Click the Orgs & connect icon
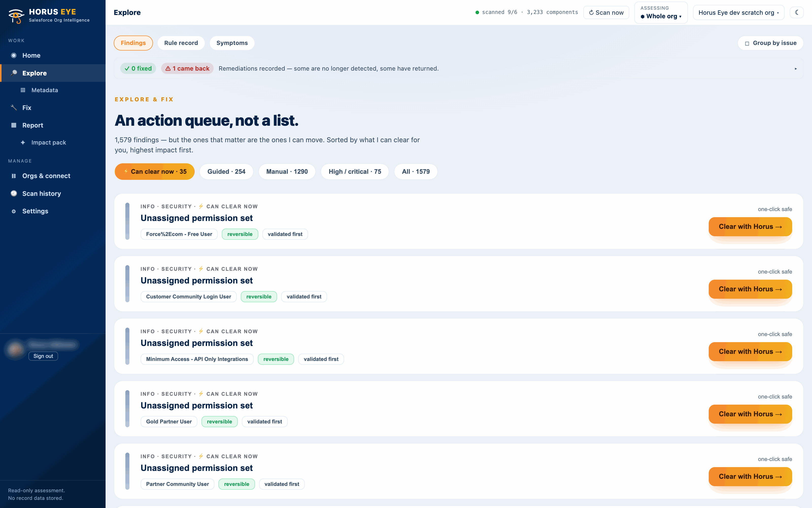 14,176
